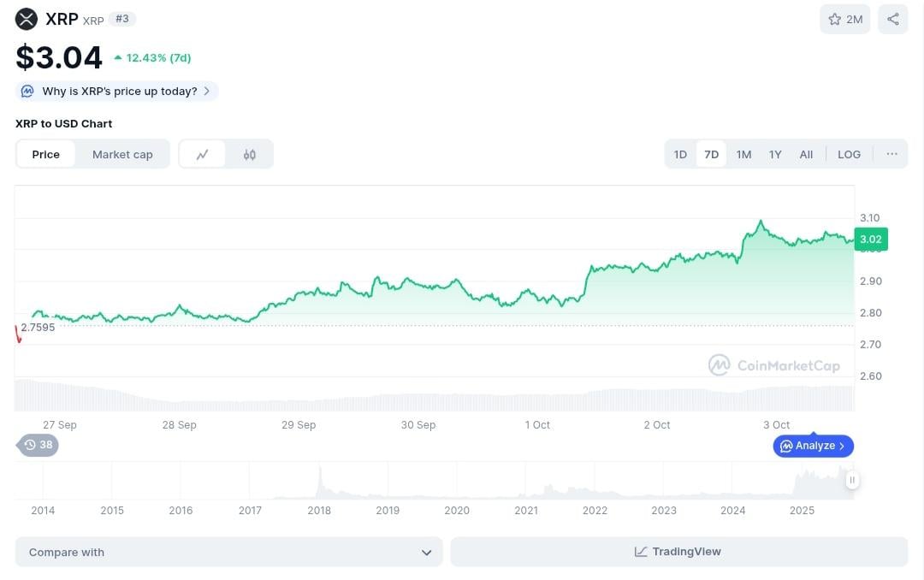Select the Price toggle option
Viewport: 924px width, 580px height.
pyautogui.click(x=46, y=155)
